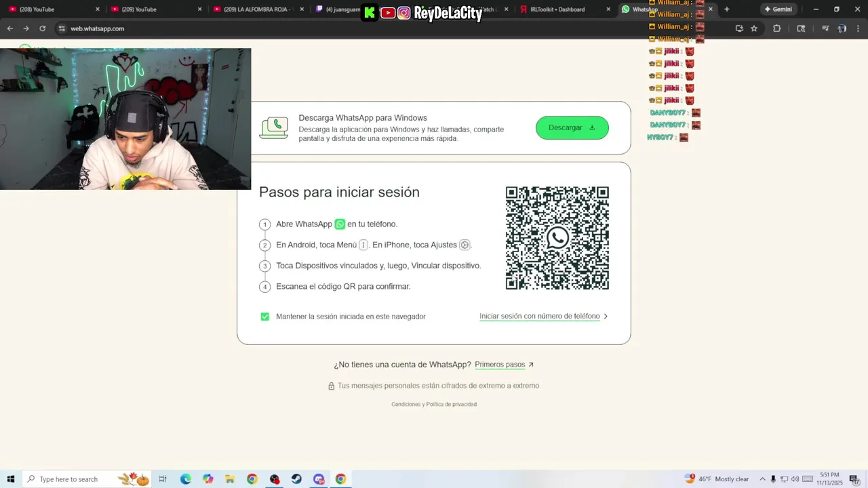Click the Descargar download button
The image size is (868, 488).
(x=572, y=127)
